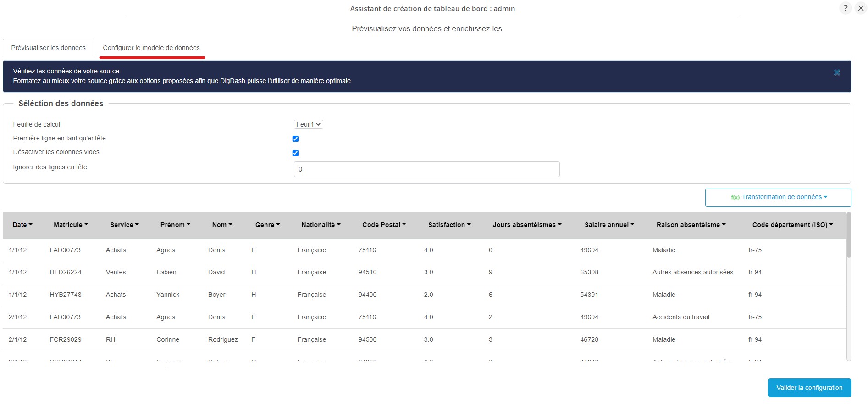Switch to Configurer le modèle de données tab

click(151, 48)
